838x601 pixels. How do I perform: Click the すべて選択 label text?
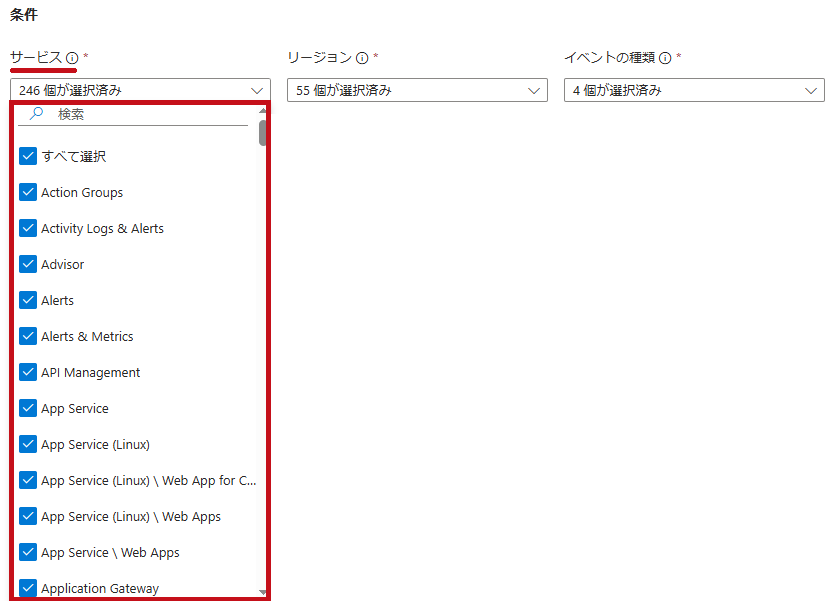(74, 157)
